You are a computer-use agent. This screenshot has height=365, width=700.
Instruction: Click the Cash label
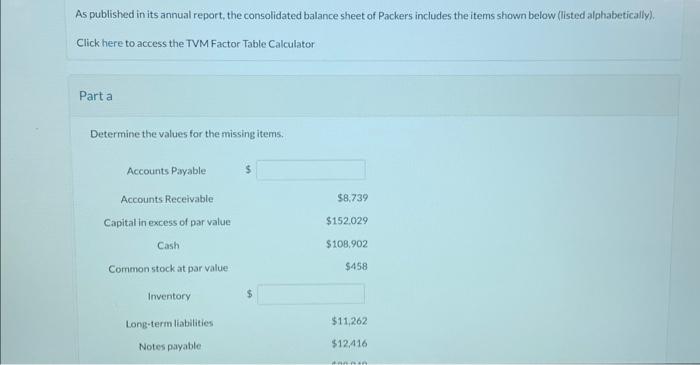[168, 245]
